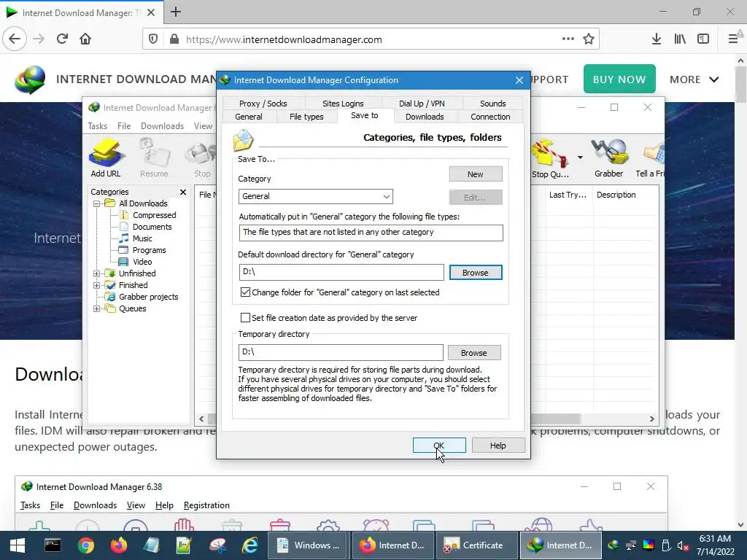Expand the Finished tree node
This screenshot has width=747, height=560.
coord(97,285)
